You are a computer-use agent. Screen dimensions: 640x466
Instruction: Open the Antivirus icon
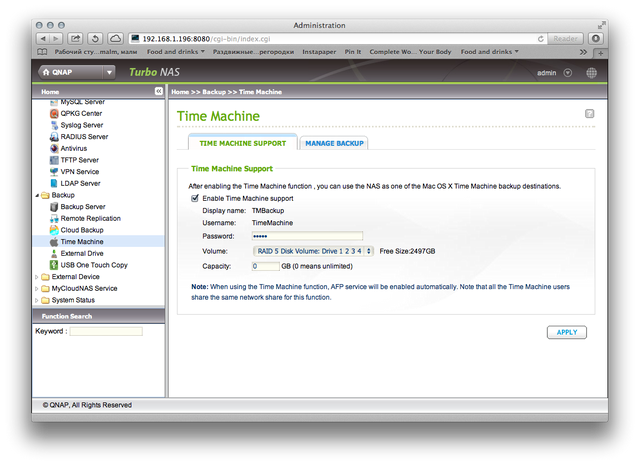point(54,149)
